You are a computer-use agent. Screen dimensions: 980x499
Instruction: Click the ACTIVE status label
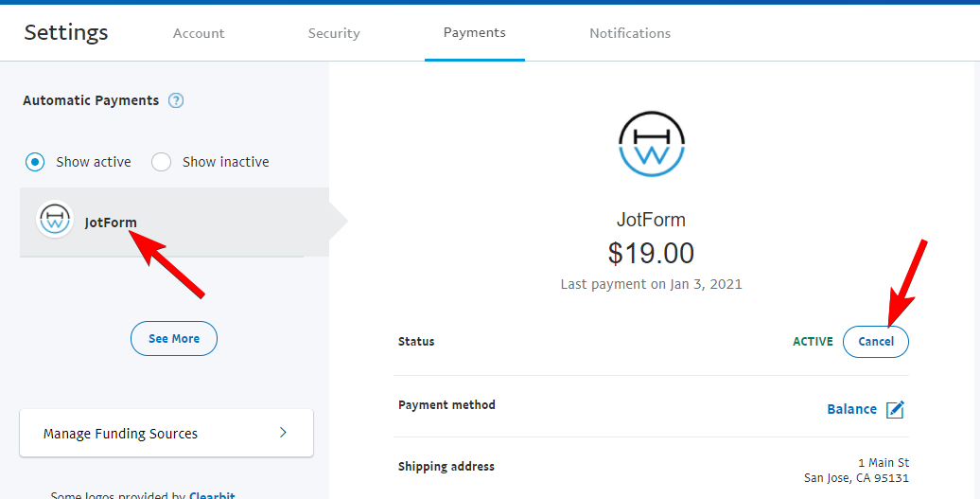(x=813, y=342)
